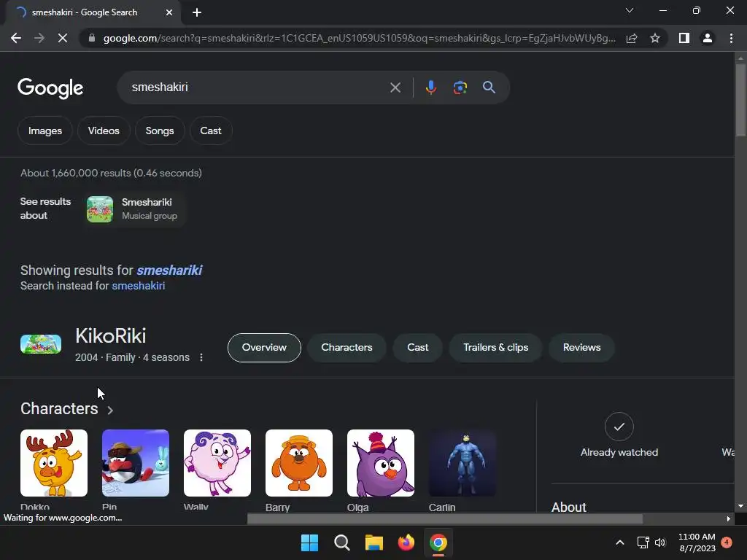The image size is (747, 560).
Task: Search instead for smeshakiri
Action: click(138, 286)
